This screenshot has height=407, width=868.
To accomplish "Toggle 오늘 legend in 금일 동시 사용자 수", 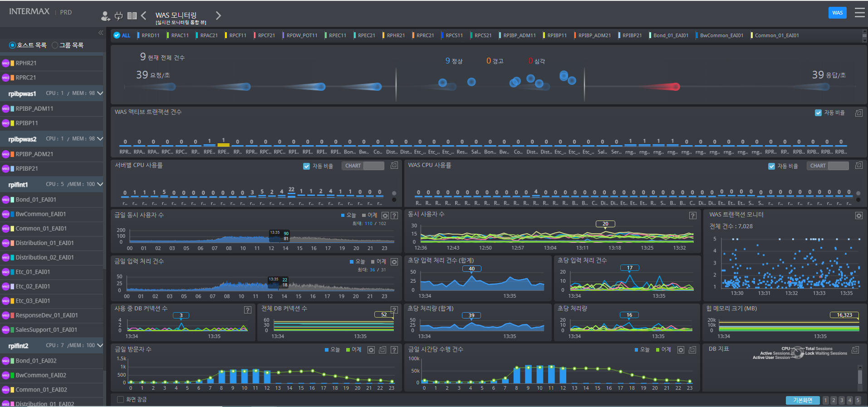I will 348,216.
